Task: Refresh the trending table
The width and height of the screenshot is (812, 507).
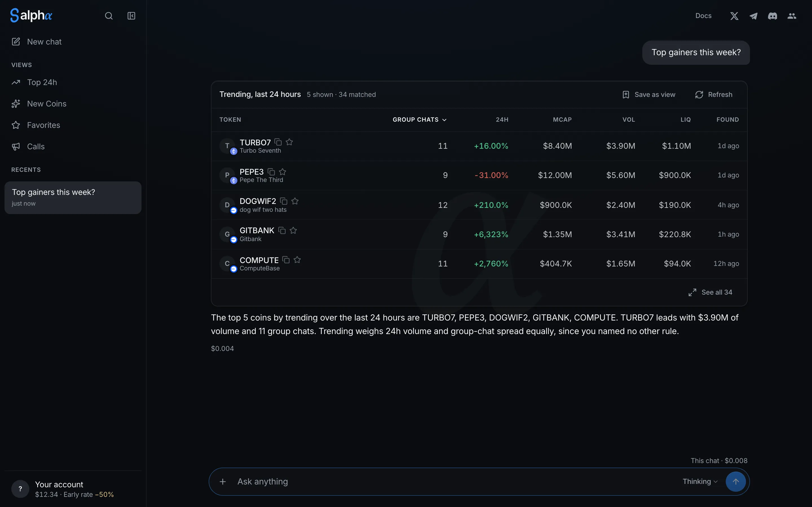Action: (714, 95)
